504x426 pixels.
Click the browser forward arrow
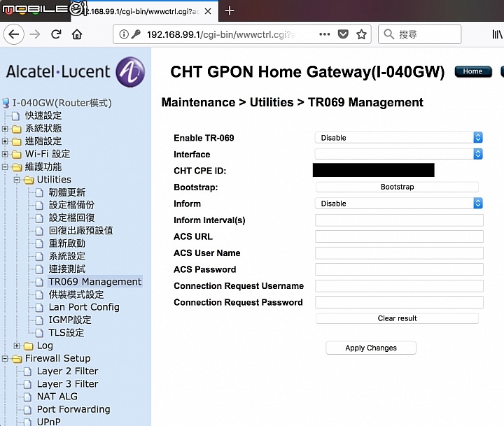tap(35, 34)
